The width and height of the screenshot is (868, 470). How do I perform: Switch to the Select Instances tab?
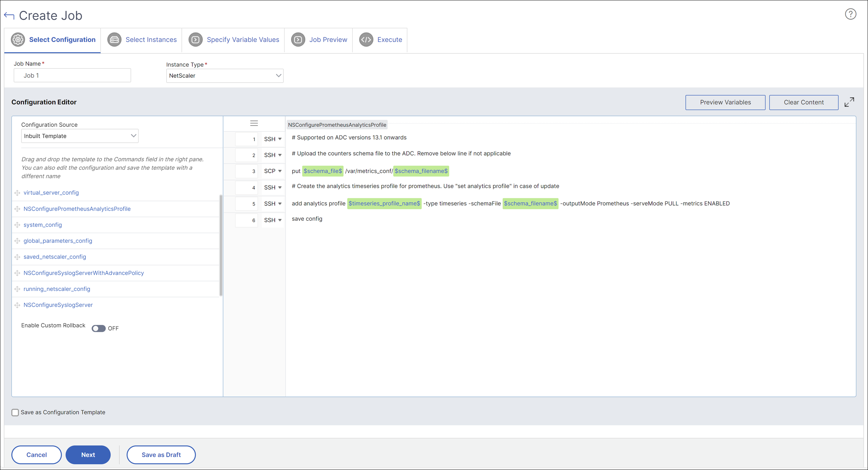click(x=142, y=40)
